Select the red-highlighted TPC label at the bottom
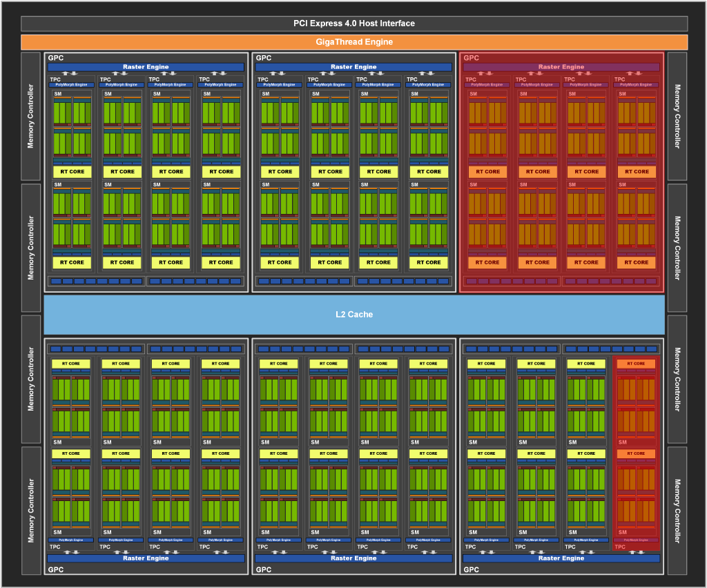 (619, 547)
